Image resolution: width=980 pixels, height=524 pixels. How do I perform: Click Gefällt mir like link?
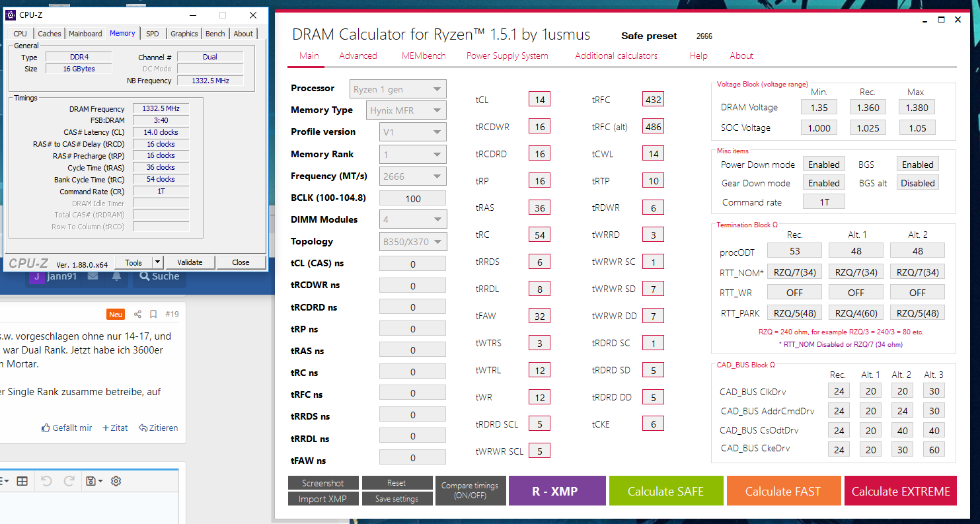(x=67, y=428)
